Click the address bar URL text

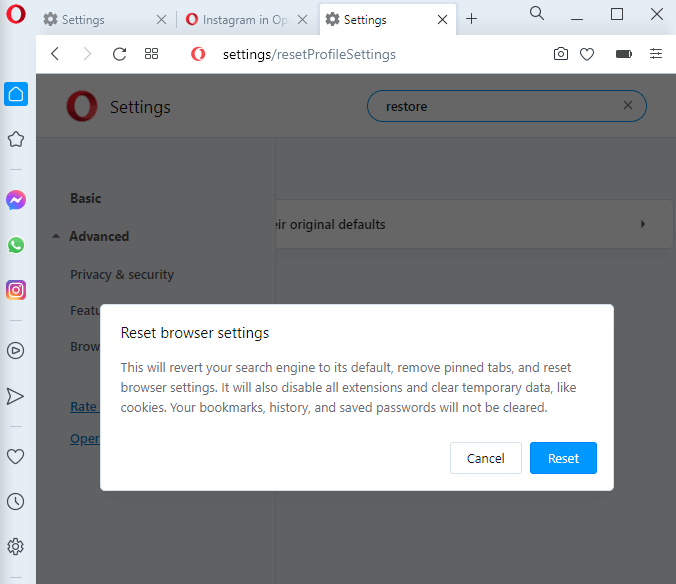coord(309,54)
